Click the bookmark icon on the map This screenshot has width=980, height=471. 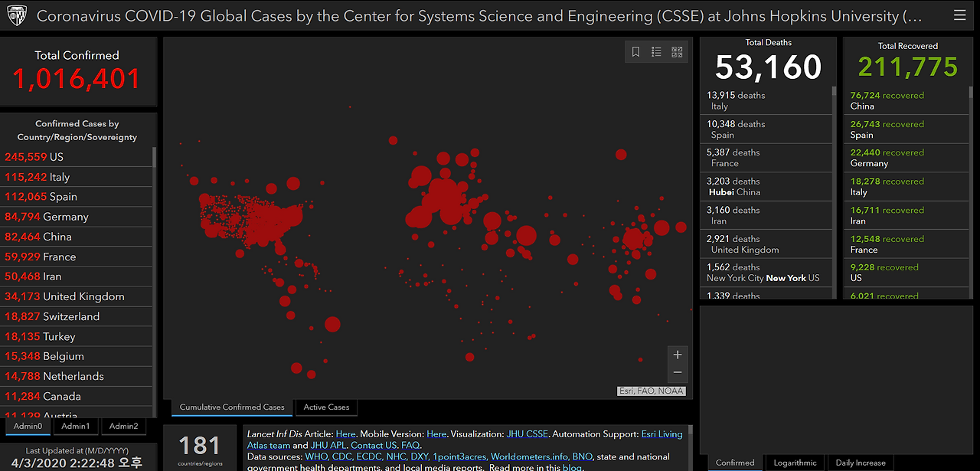(x=635, y=52)
